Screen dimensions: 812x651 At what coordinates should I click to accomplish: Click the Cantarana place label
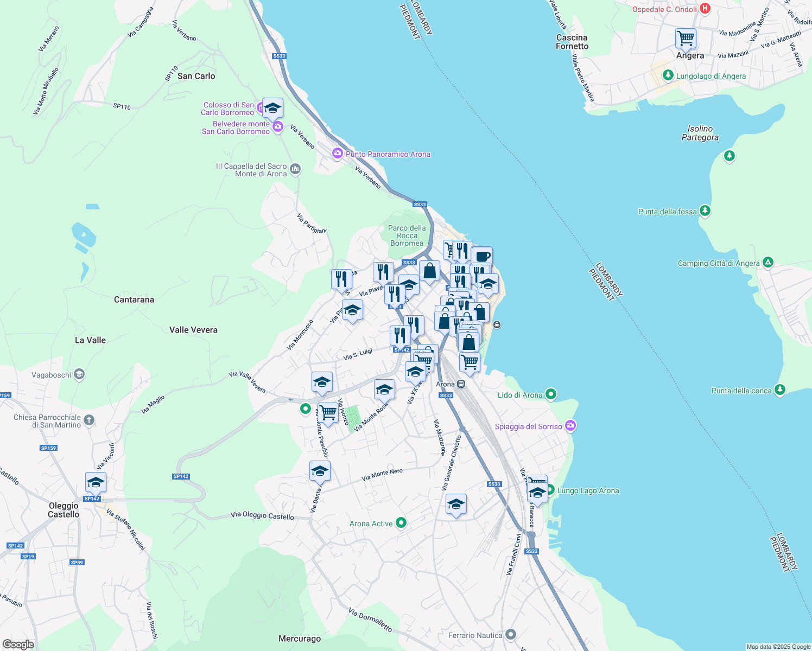(x=134, y=299)
